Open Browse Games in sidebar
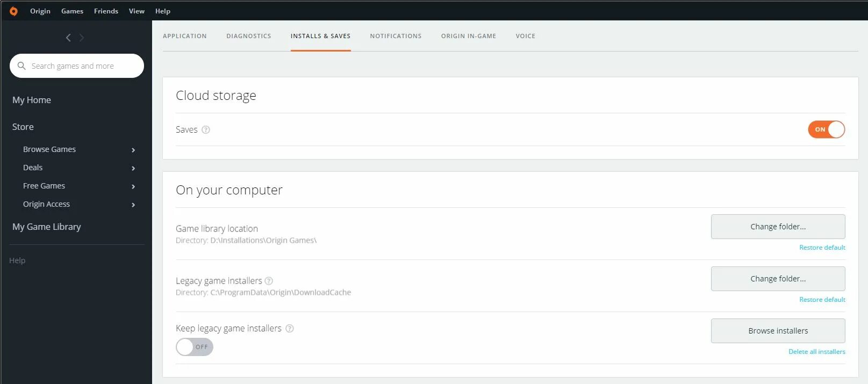Image resolution: width=868 pixels, height=384 pixels. 49,149
